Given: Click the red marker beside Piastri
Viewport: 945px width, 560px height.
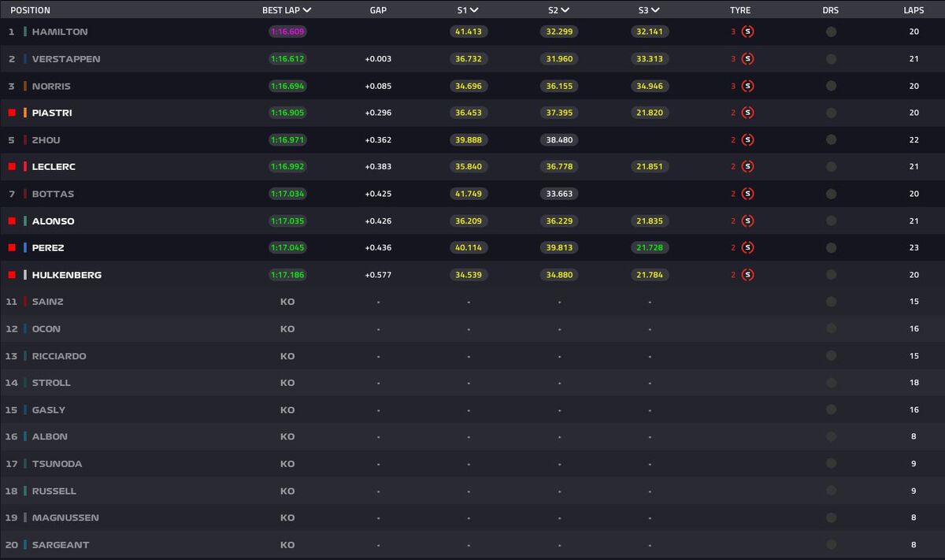Looking at the screenshot, I should click(x=12, y=113).
